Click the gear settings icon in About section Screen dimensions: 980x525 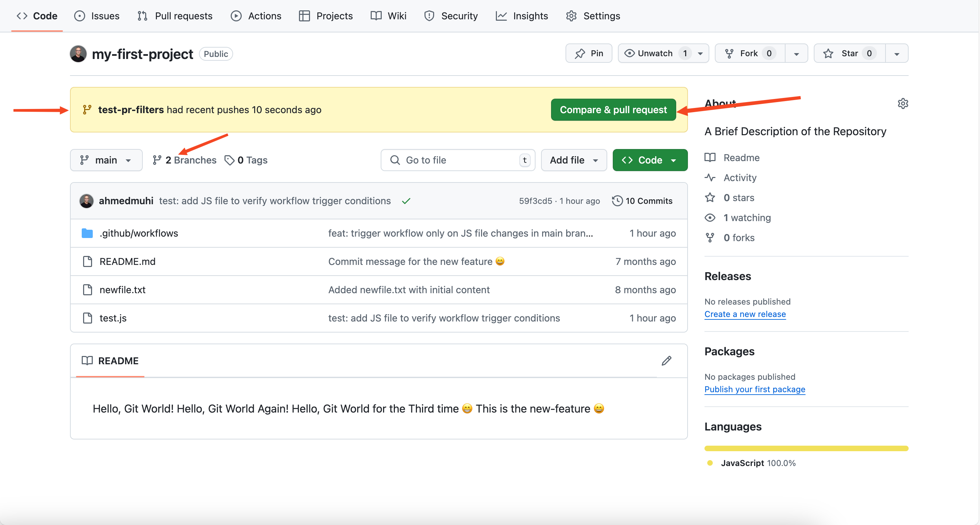coord(903,104)
